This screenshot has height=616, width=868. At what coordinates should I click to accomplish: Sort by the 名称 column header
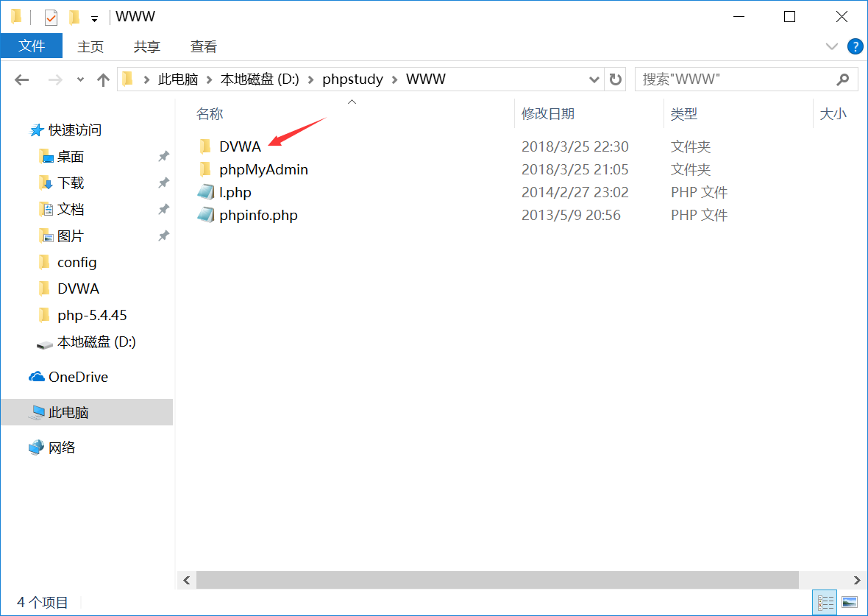(209, 113)
